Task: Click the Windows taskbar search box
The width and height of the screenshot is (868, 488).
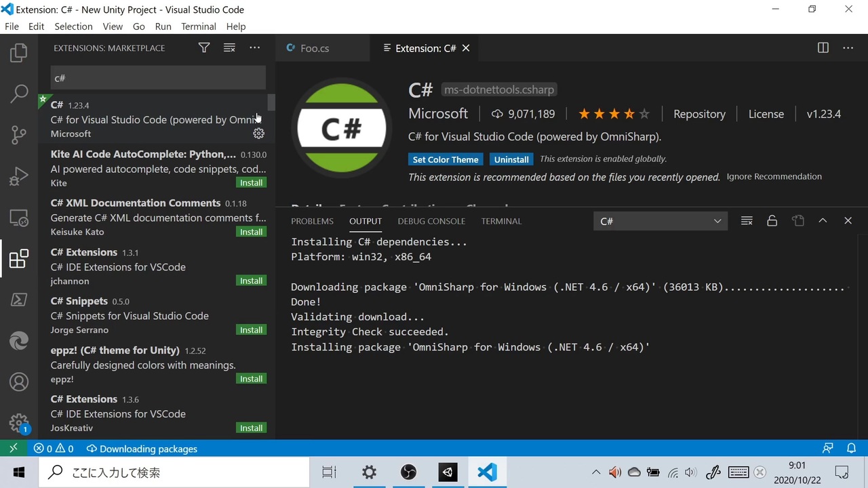Action: click(x=174, y=472)
